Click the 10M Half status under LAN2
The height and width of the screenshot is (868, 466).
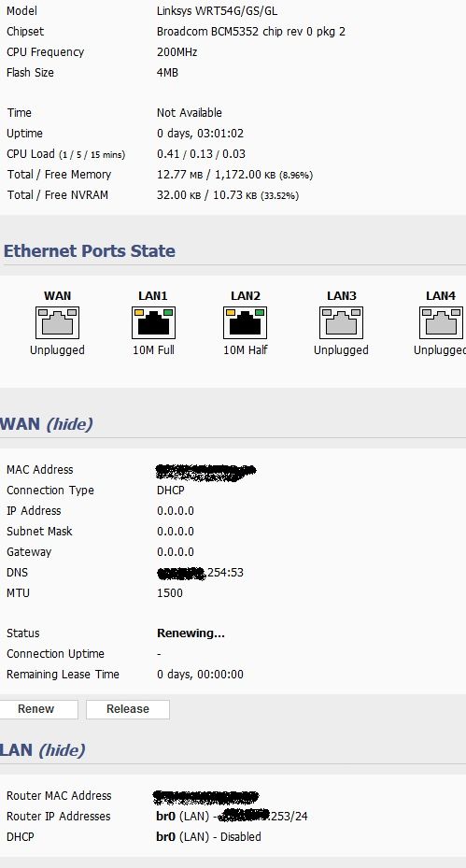coord(246,350)
